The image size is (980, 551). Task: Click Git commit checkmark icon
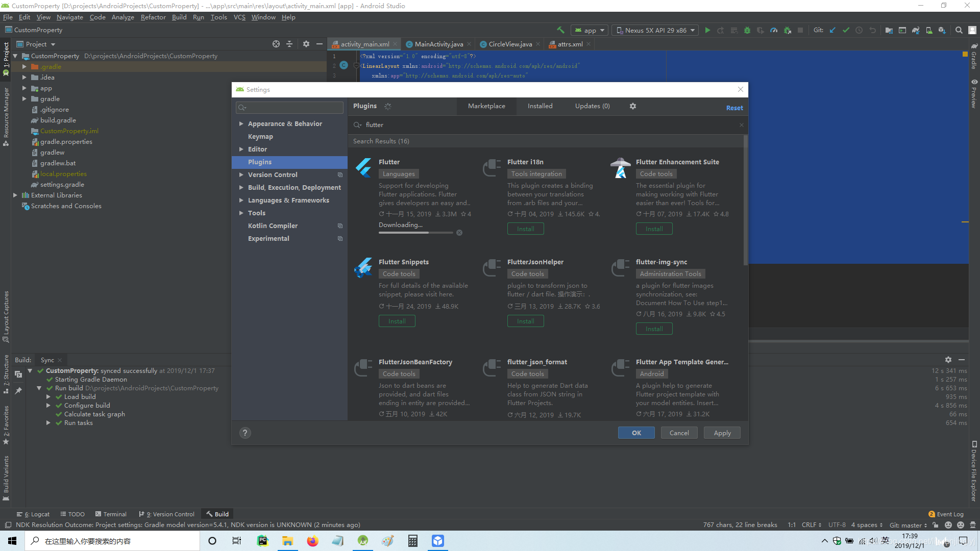(x=846, y=30)
